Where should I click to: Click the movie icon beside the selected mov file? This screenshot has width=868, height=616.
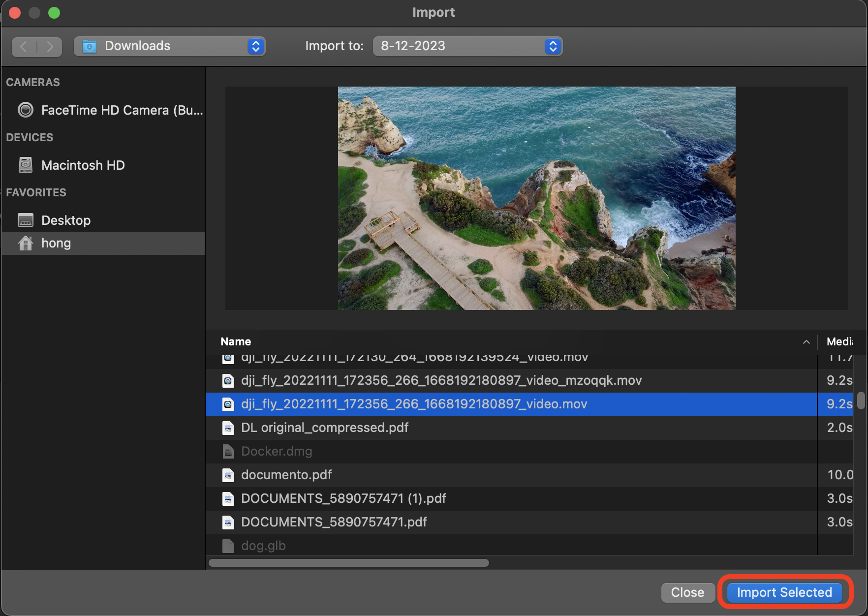coord(228,403)
